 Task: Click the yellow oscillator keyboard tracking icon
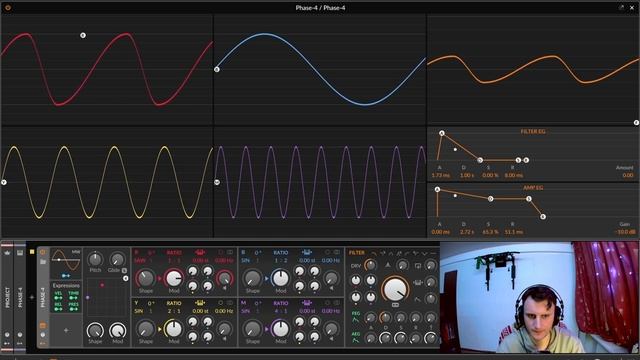[x=200, y=303]
